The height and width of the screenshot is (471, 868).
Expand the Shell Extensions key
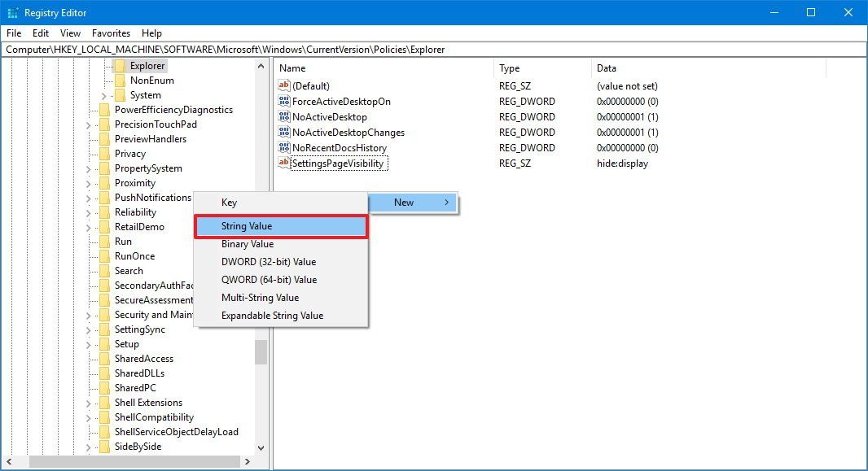[x=89, y=403]
